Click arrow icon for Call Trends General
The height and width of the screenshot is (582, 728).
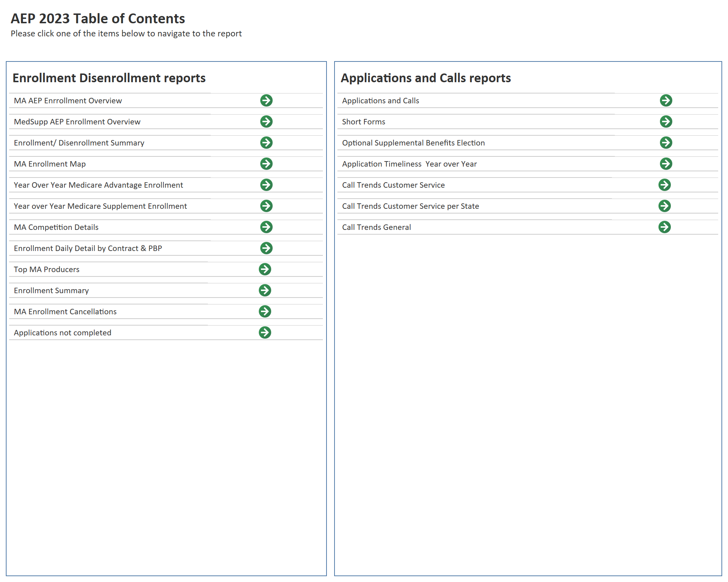click(665, 227)
